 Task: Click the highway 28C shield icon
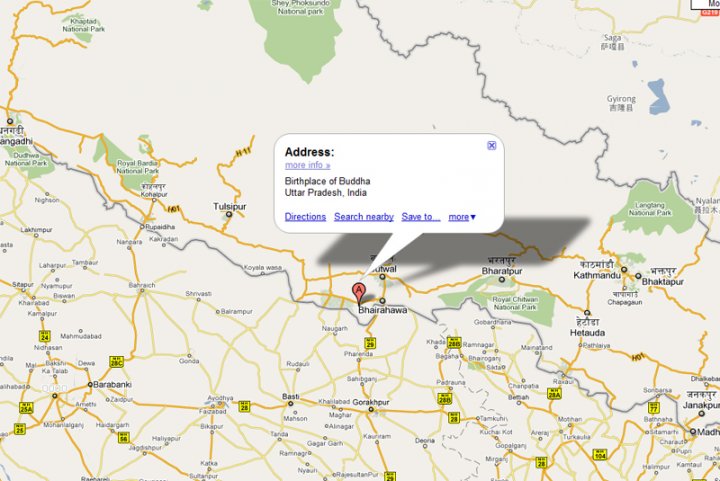117,362
